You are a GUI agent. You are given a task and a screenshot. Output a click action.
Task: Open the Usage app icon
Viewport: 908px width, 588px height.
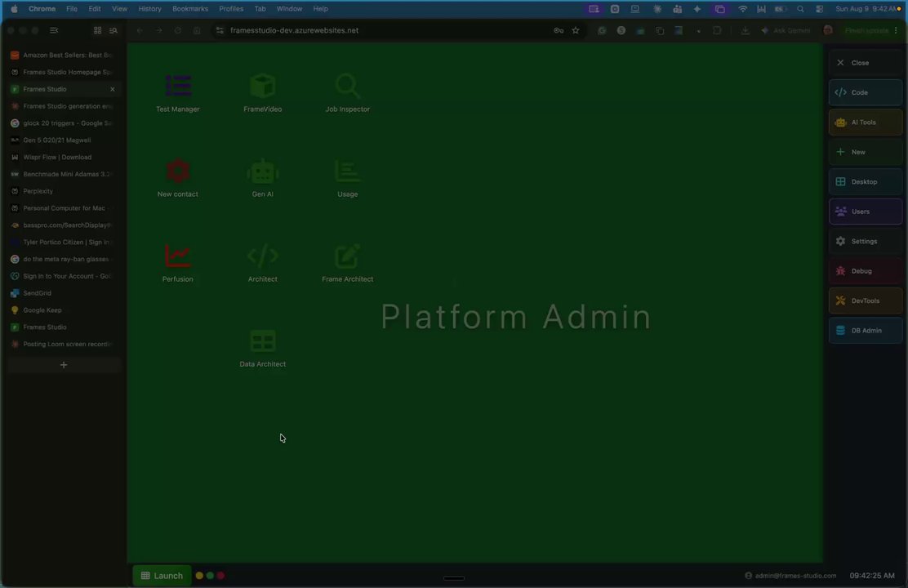coord(348,178)
